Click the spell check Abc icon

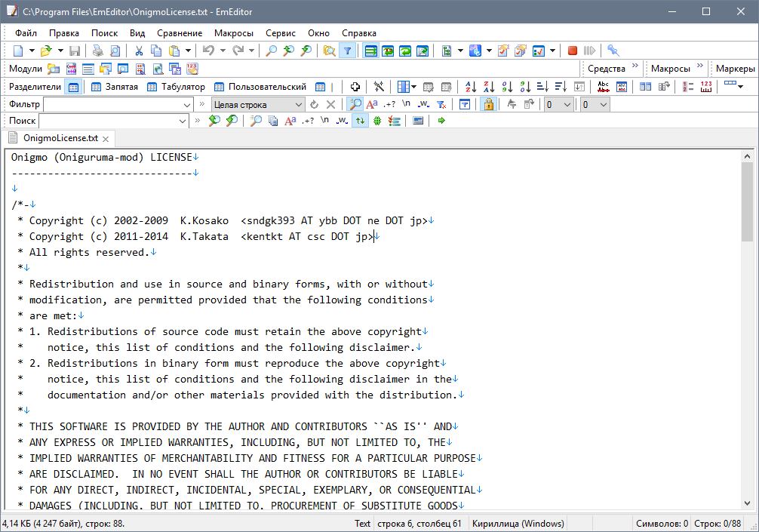(603, 87)
